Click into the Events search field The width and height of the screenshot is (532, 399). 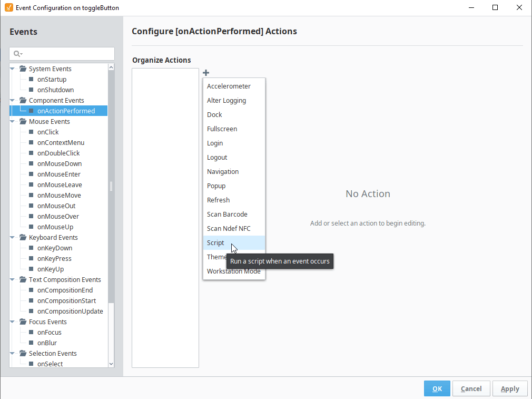tap(62, 54)
